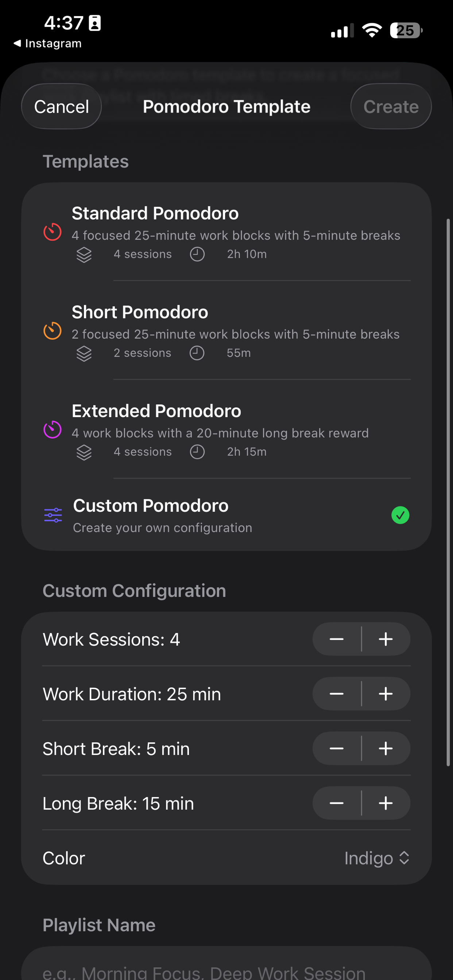The width and height of the screenshot is (453, 980).
Task: Tap the Custom Pomodoro sliders icon
Action: [53, 515]
